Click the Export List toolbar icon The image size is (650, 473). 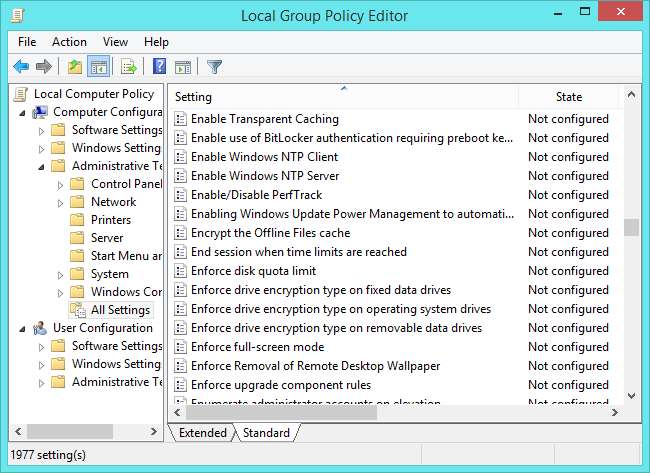tap(128, 67)
